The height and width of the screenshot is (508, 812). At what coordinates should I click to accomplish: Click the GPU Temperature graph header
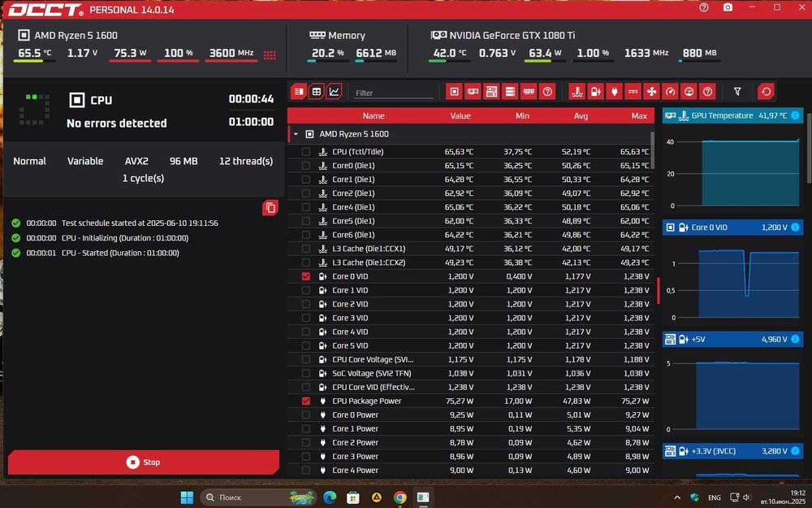[732, 115]
